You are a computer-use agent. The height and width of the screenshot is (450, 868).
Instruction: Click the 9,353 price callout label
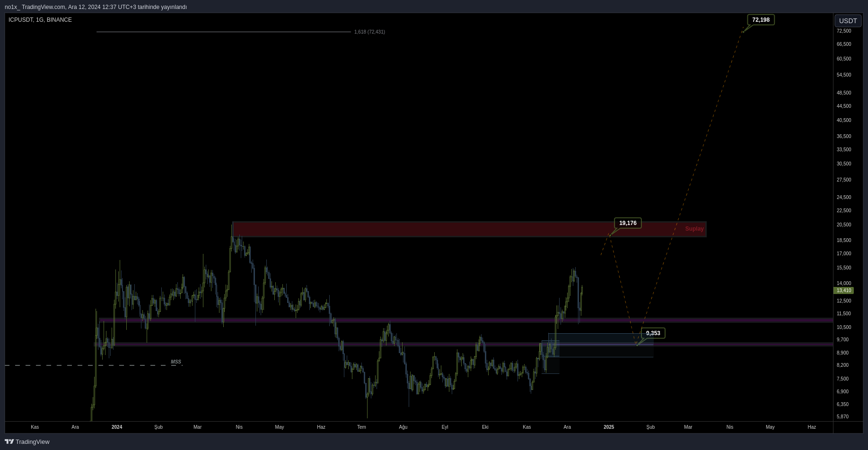[653, 333]
